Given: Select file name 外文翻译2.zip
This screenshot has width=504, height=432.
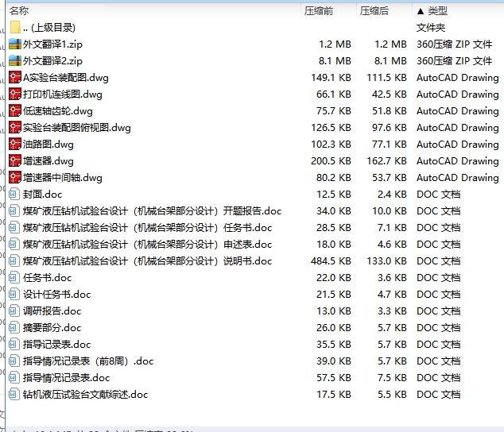Looking at the screenshot, I should pyautogui.click(x=52, y=61).
